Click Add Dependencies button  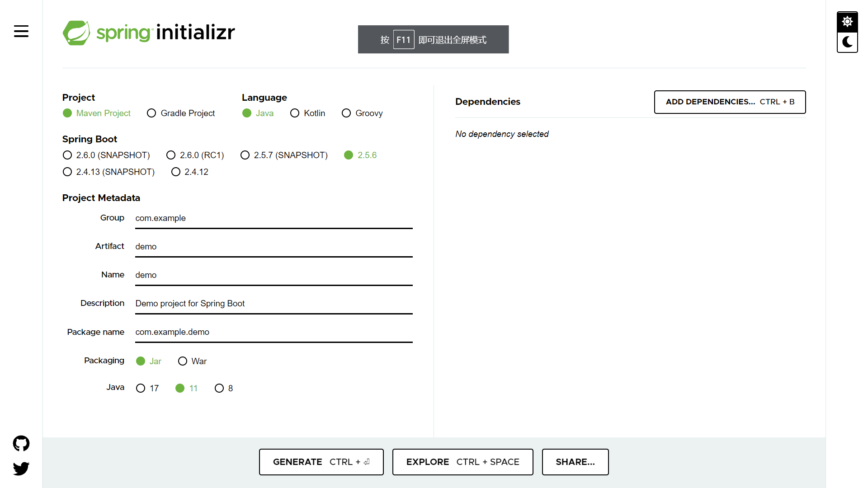pos(730,102)
